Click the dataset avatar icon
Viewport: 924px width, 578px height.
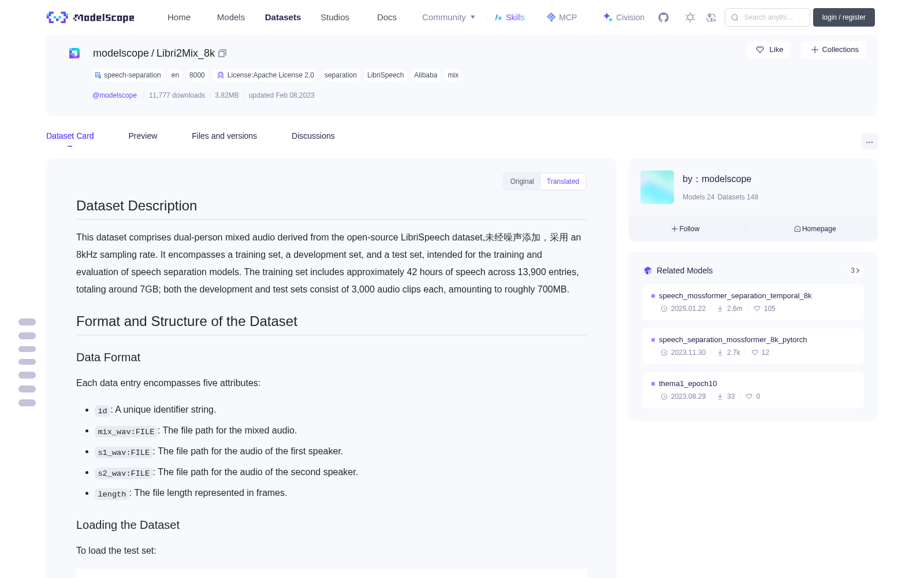[x=74, y=53]
